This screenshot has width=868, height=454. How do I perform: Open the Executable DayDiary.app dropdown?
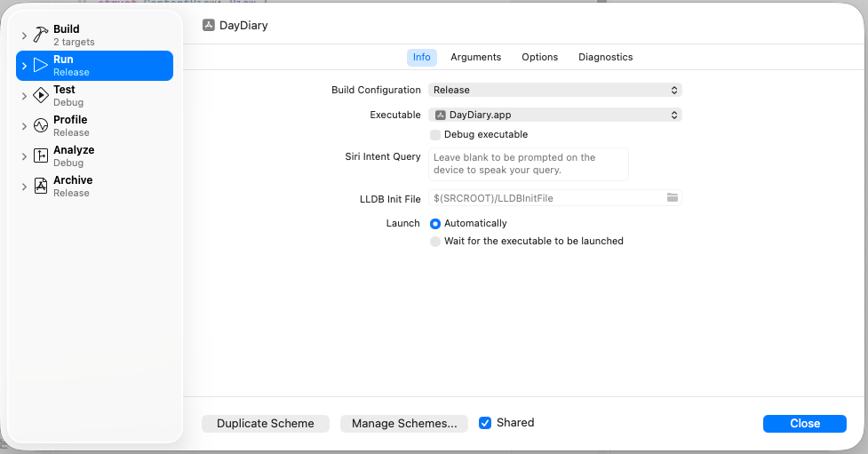554,115
